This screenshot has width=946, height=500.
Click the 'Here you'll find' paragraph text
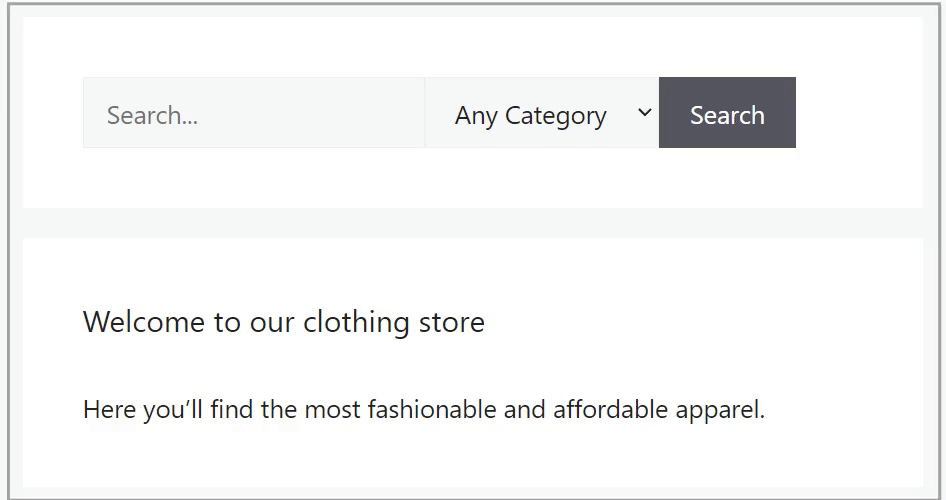[423, 409]
